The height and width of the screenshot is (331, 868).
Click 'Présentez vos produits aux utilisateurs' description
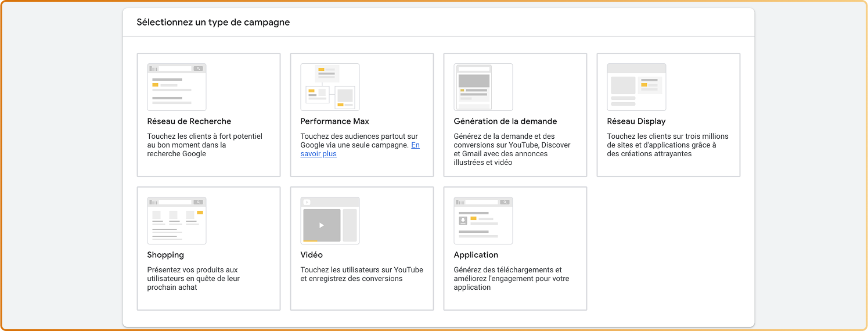tap(193, 279)
